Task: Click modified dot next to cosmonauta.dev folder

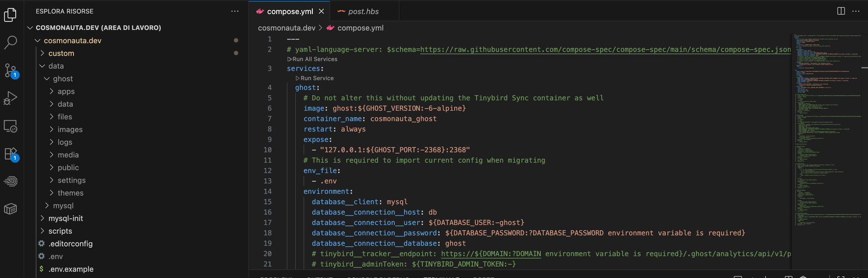Action: [236, 40]
